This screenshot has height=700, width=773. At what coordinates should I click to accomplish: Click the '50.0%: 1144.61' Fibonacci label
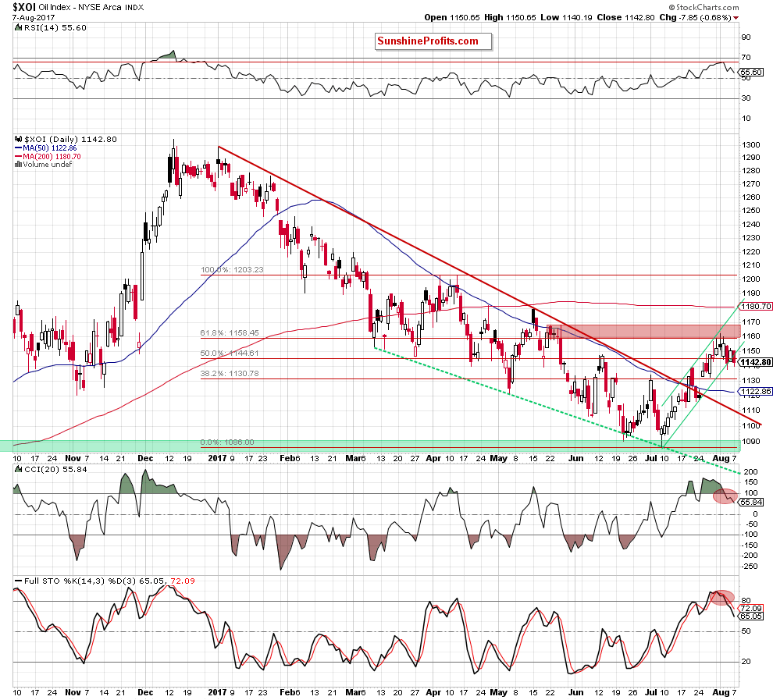(x=230, y=354)
